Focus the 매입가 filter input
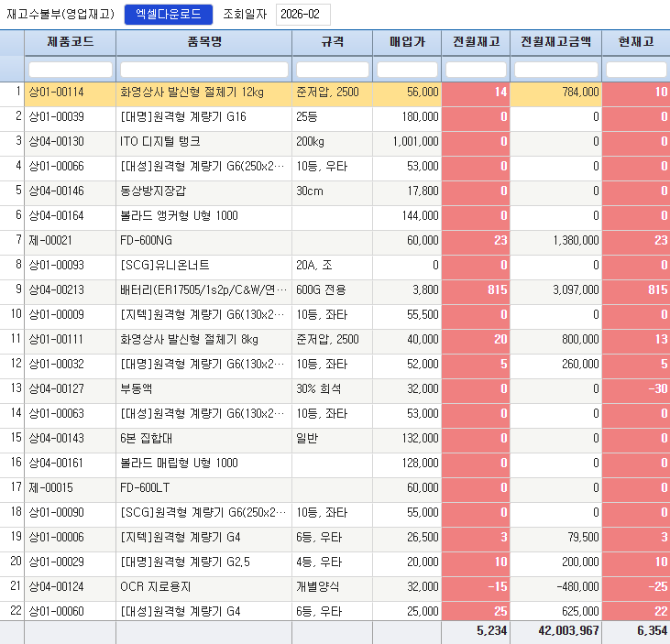670x644 pixels. [x=407, y=70]
